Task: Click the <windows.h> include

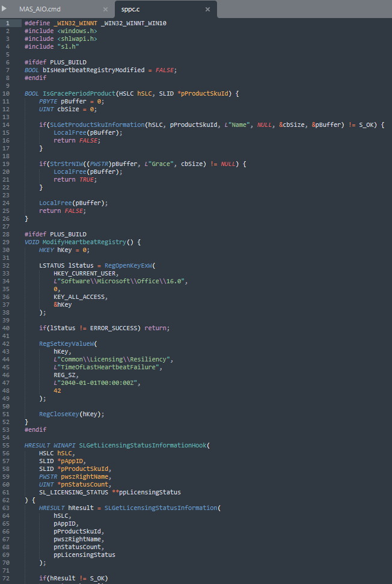Action: click(x=77, y=31)
